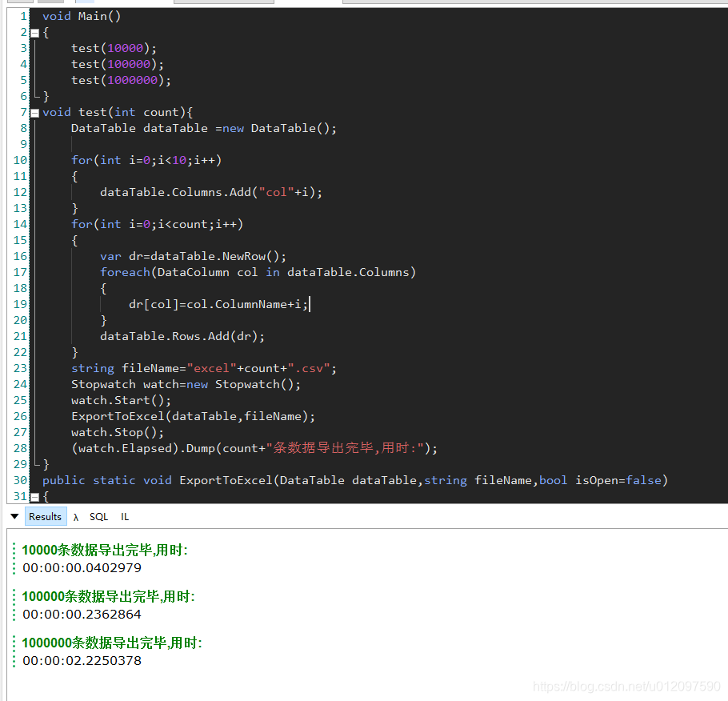
Task: Open the IL tab
Action: pos(125,517)
